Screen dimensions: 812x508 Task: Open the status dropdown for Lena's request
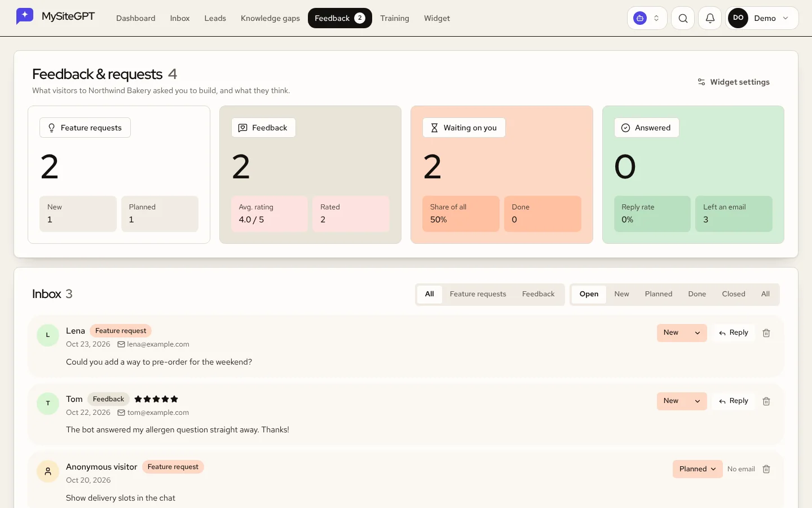point(682,333)
